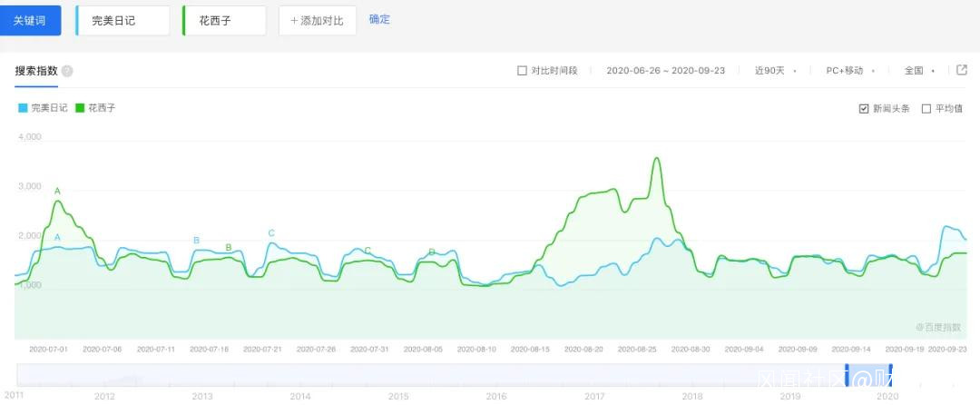Select the 花西子 keyword field
980x405 pixels.
click(x=224, y=21)
